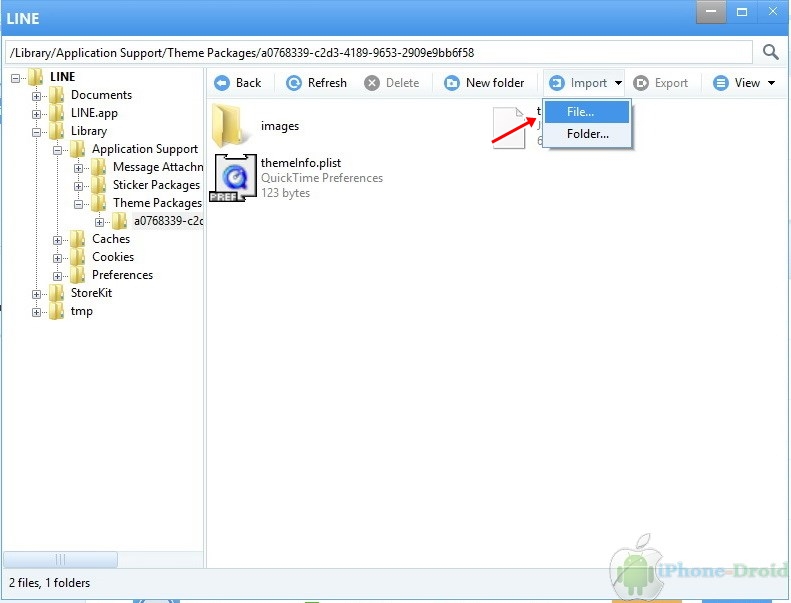Click the path address field
The image size is (791, 603).
(378, 52)
